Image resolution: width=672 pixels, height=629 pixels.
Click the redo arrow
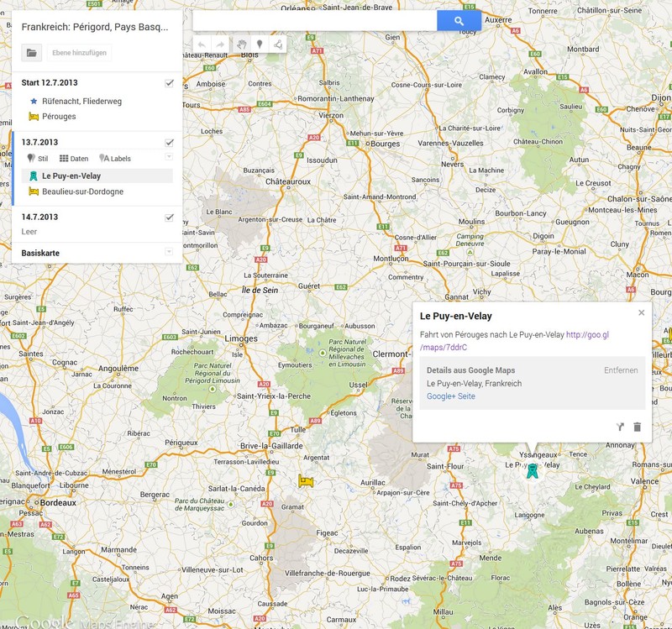point(221,45)
